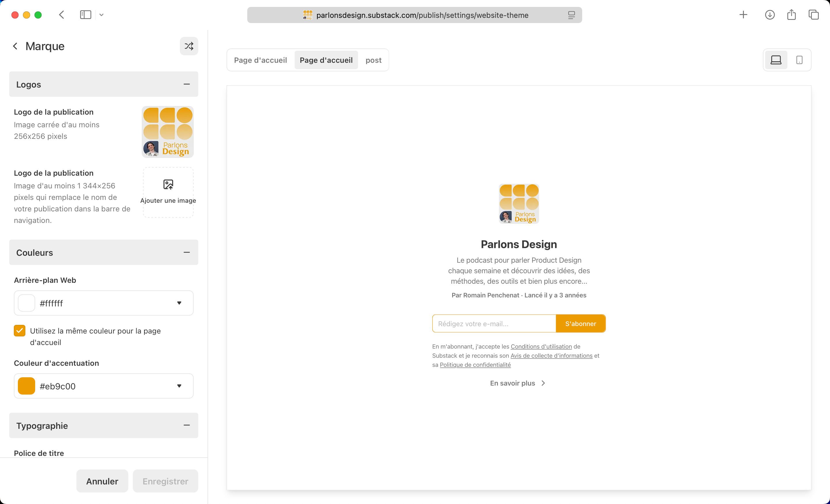This screenshot has width=830, height=504.
Task: Open Avis de collecte d'informations link
Action: click(551, 355)
